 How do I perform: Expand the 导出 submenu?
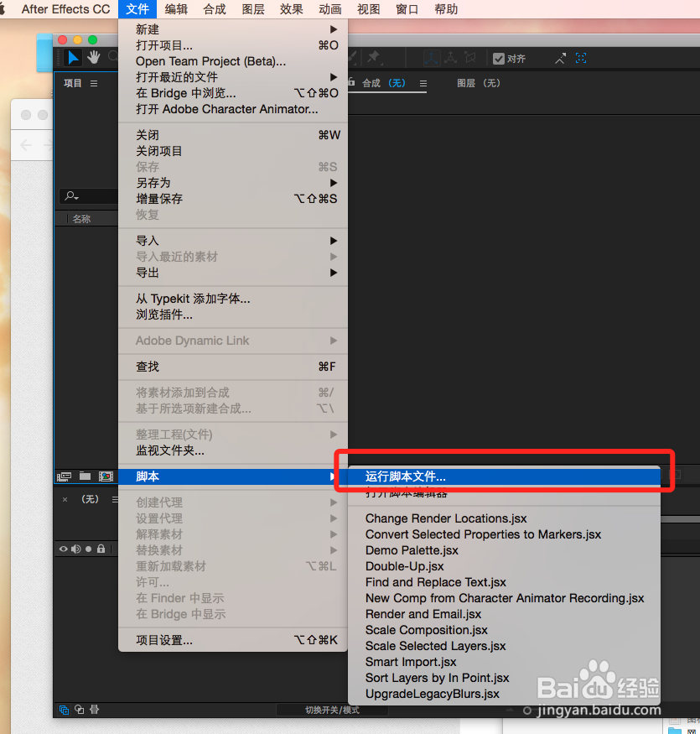click(233, 273)
